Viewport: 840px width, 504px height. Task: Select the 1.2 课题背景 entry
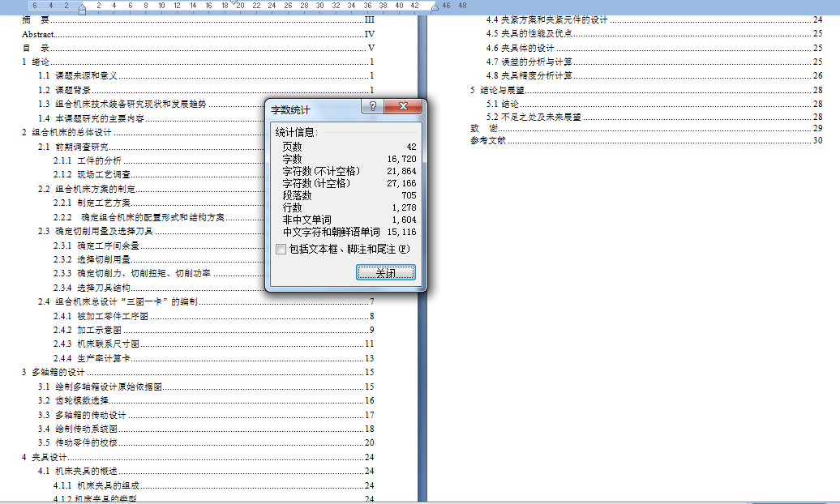click(206, 90)
